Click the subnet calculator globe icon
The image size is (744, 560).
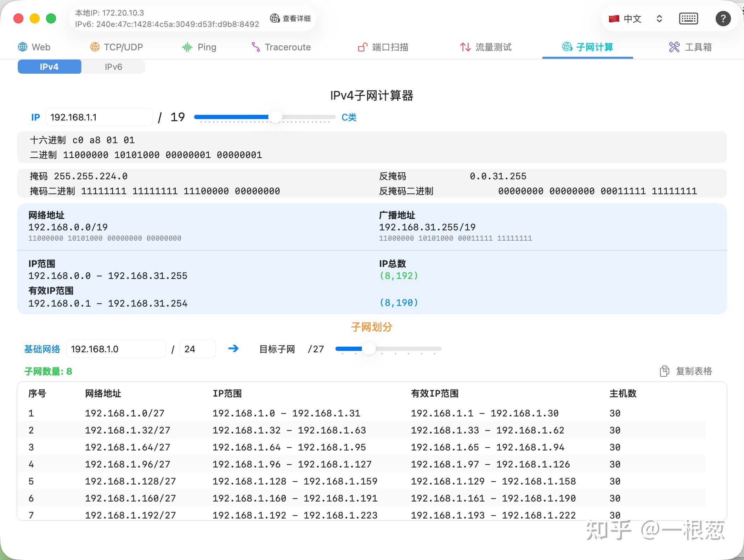click(567, 47)
